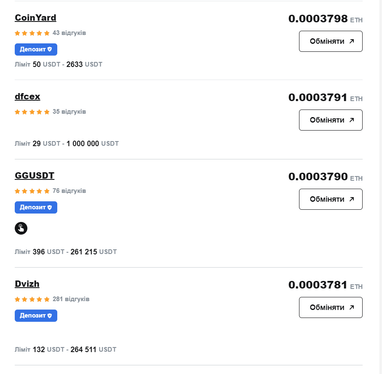
Task: Click Обміняти button for Dvizh
Action: (x=331, y=307)
